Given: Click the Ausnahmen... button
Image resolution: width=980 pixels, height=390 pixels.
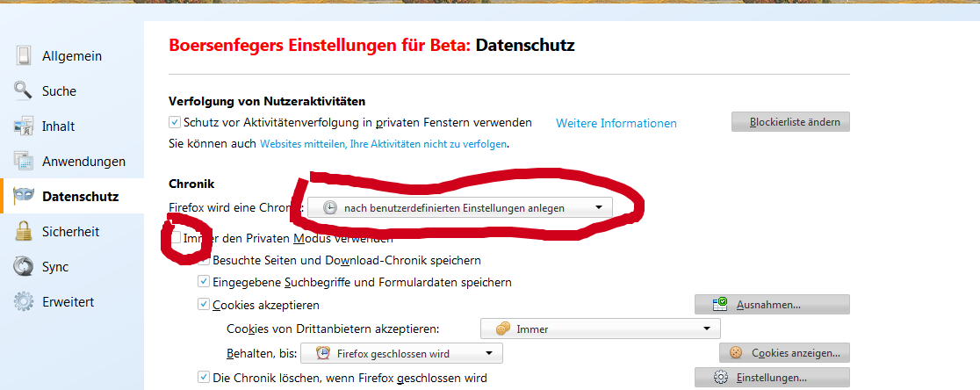Looking at the screenshot, I should (773, 305).
